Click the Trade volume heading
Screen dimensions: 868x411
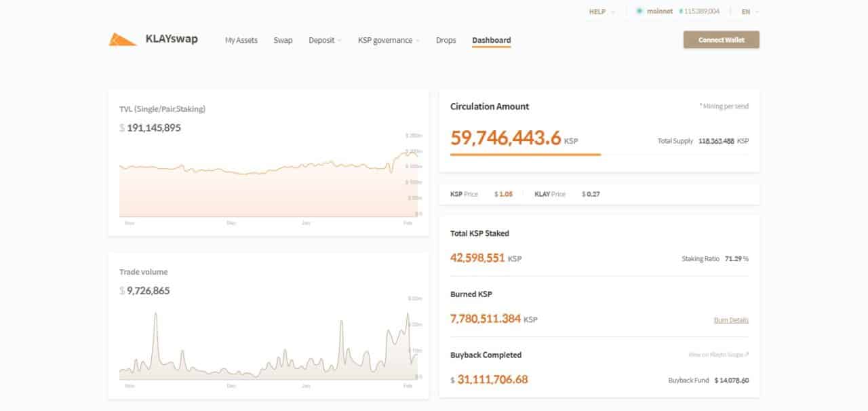pos(143,272)
